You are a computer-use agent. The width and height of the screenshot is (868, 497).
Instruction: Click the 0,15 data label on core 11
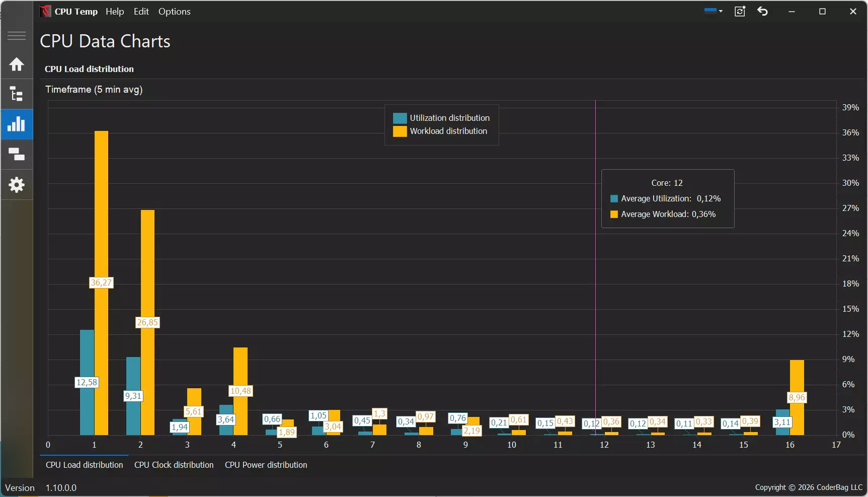[545, 423]
